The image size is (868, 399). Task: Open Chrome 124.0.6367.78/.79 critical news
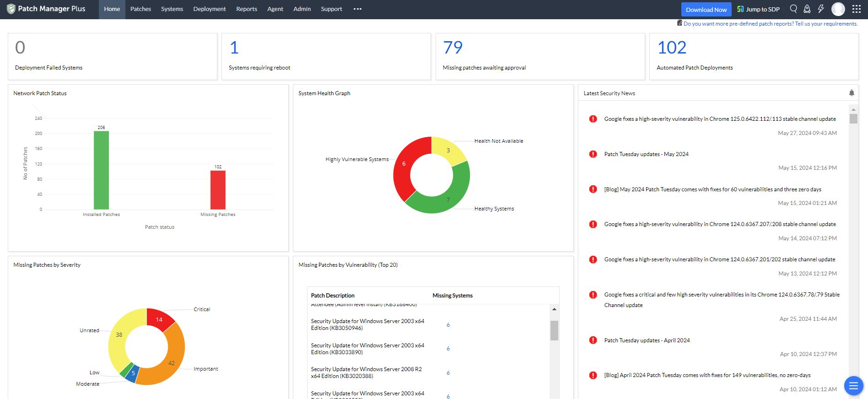722,300
